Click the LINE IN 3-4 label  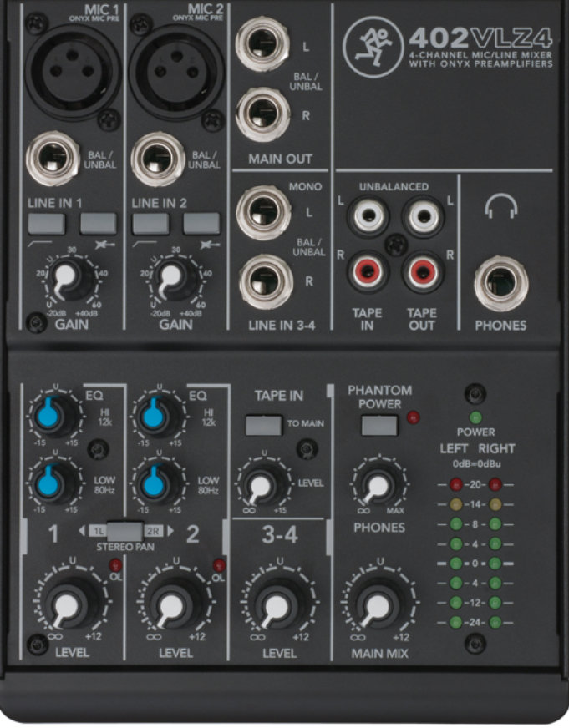[282, 326]
